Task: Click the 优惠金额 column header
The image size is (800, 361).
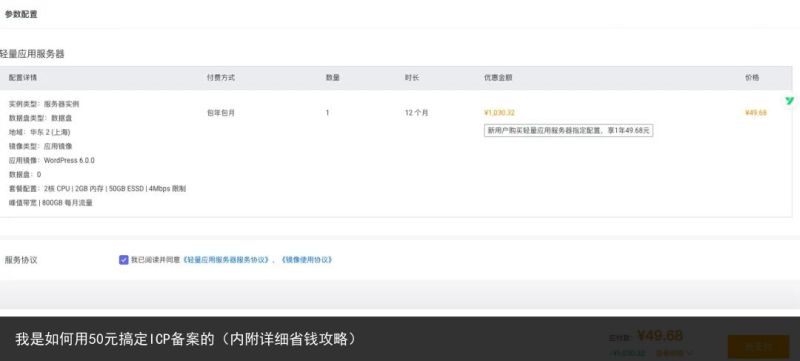Action: (498, 78)
